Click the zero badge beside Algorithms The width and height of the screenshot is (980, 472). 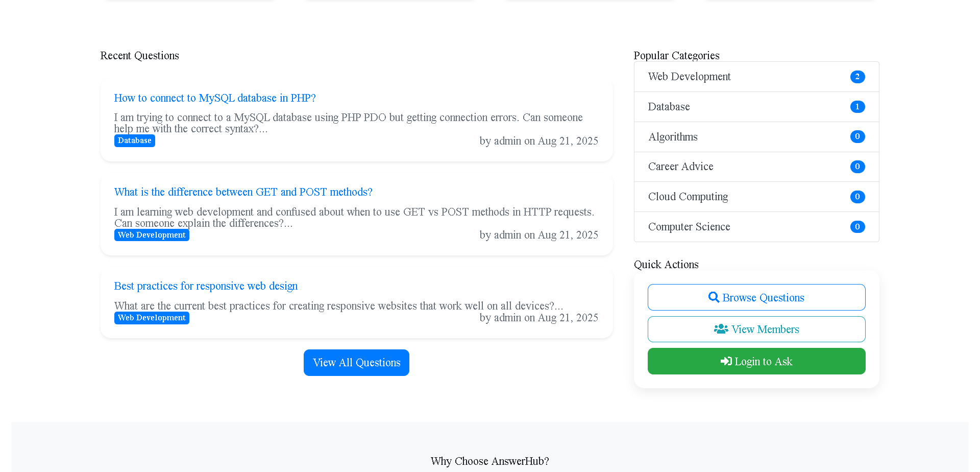(858, 136)
